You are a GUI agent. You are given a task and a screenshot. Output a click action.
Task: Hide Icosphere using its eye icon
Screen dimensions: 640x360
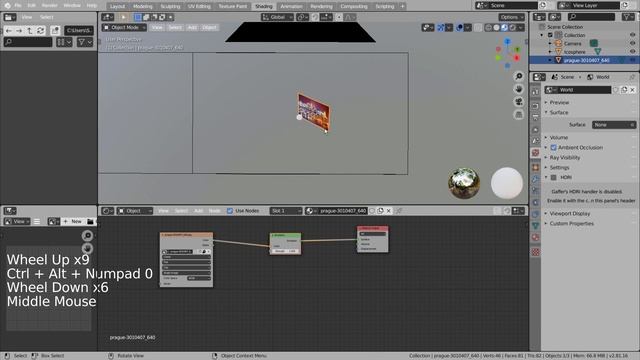pyautogui.click(x=632, y=52)
